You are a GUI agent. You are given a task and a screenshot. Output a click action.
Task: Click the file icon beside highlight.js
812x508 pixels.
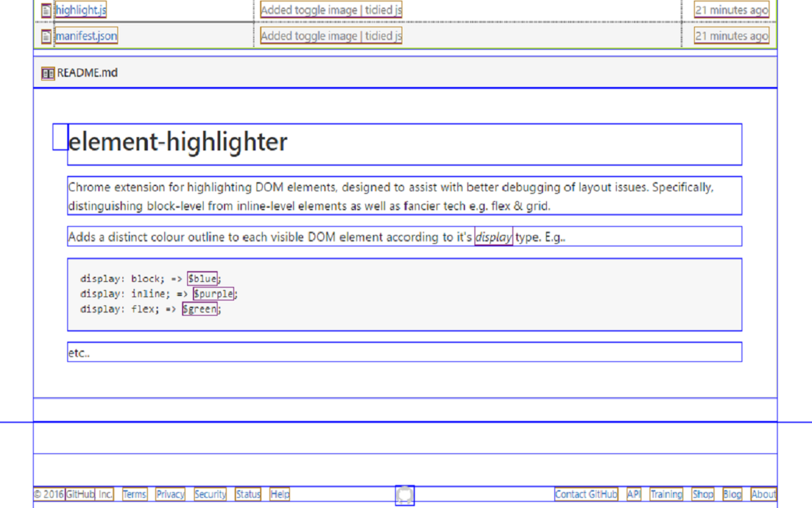click(x=46, y=10)
